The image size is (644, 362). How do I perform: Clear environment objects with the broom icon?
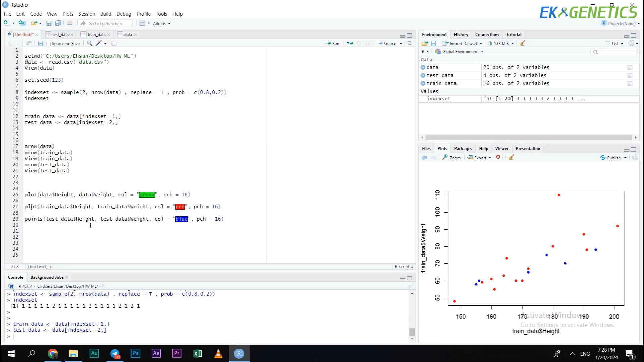pyautogui.click(x=522, y=43)
